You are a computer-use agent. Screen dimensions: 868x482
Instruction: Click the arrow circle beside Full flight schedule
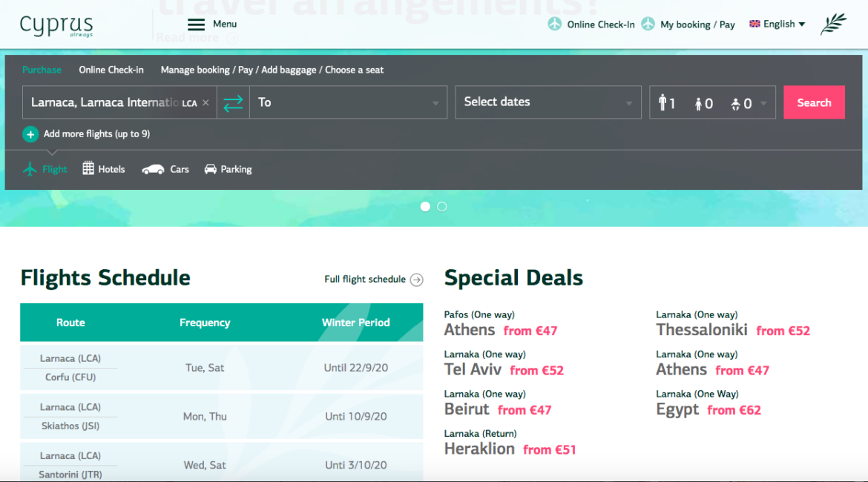pyautogui.click(x=417, y=280)
